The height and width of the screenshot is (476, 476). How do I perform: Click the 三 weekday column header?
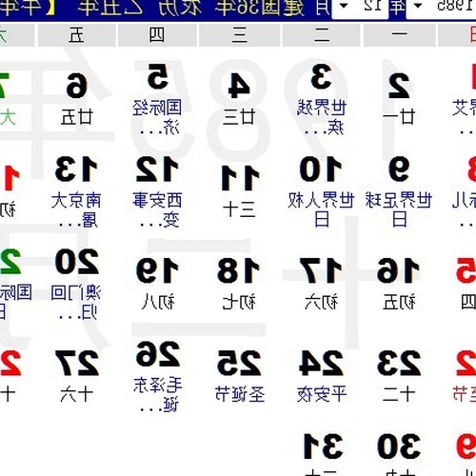click(240, 35)
